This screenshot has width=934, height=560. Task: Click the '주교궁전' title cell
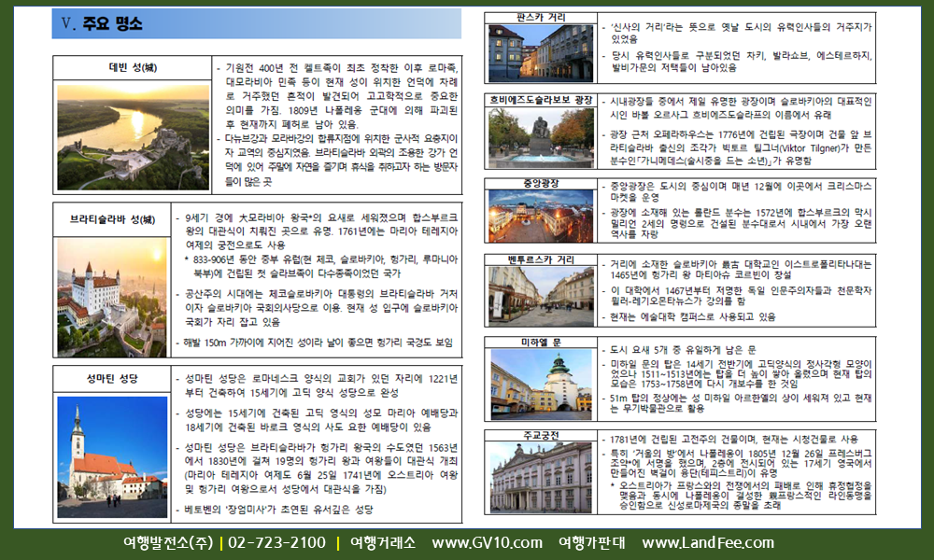541,436
